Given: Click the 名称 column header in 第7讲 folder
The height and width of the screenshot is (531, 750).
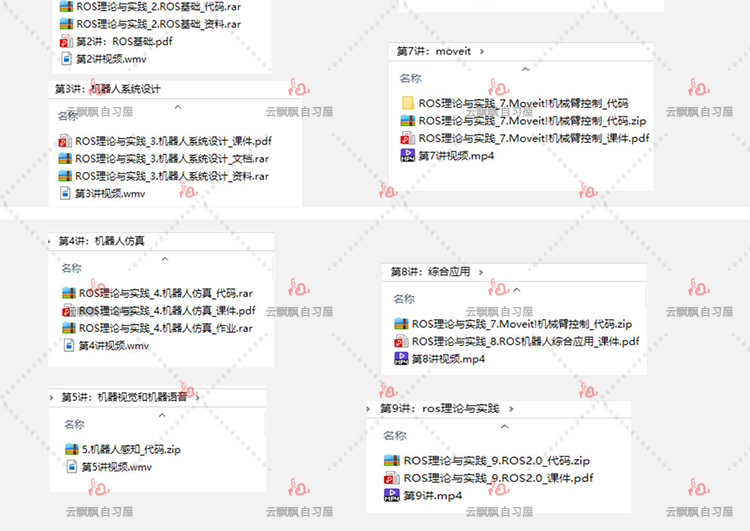Looking at the screenshot, I should point(410,78).
